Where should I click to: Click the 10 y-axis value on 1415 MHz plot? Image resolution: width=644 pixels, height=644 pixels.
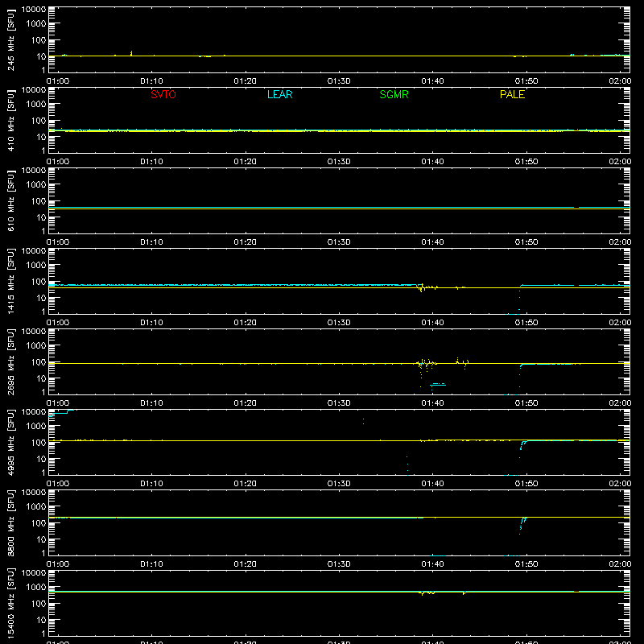click(x=42, y=298)
